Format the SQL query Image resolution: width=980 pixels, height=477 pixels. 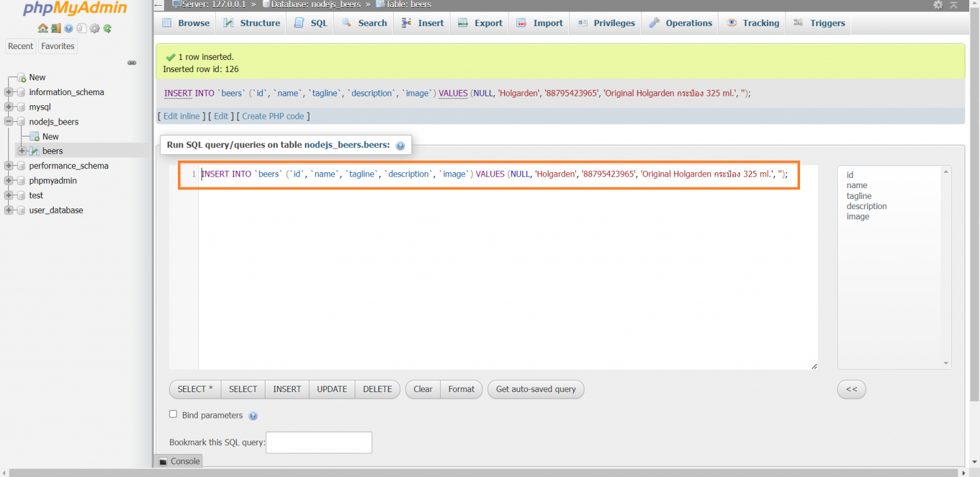(461, 389)
